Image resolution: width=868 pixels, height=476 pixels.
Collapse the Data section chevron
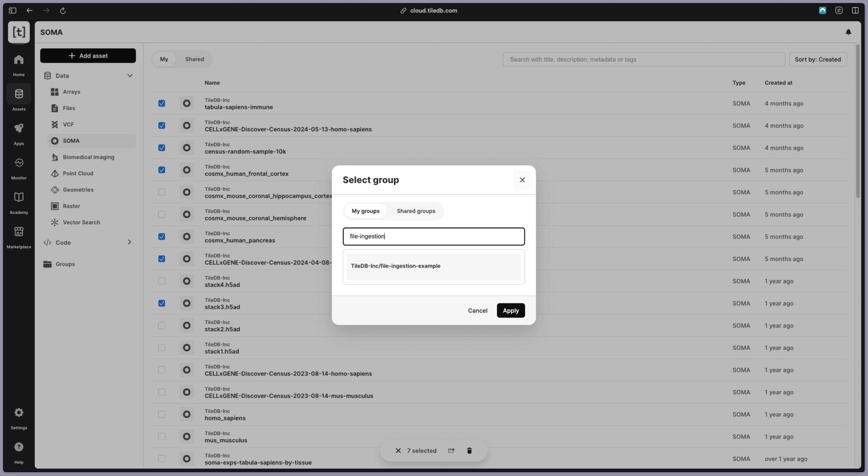(x=130, y=75)
